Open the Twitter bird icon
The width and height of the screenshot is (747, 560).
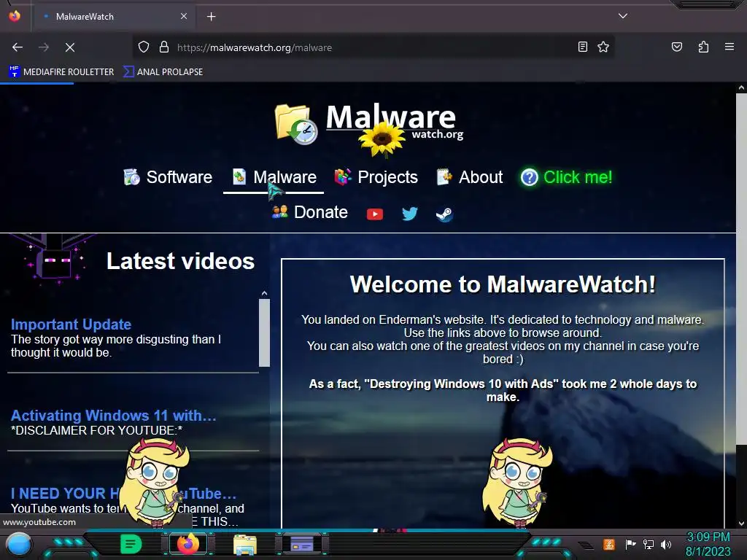click(x=409, y=214)
